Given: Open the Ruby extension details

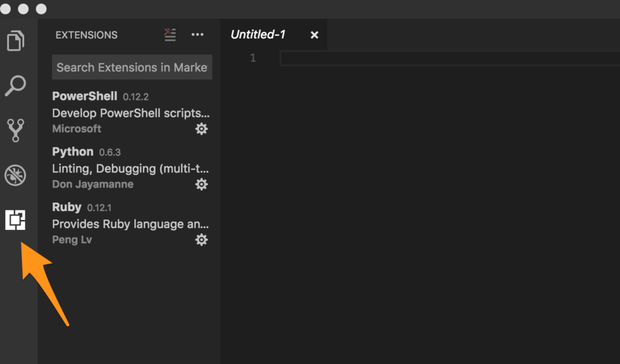Looking at the screenshot, I should [x=121, y=224].
